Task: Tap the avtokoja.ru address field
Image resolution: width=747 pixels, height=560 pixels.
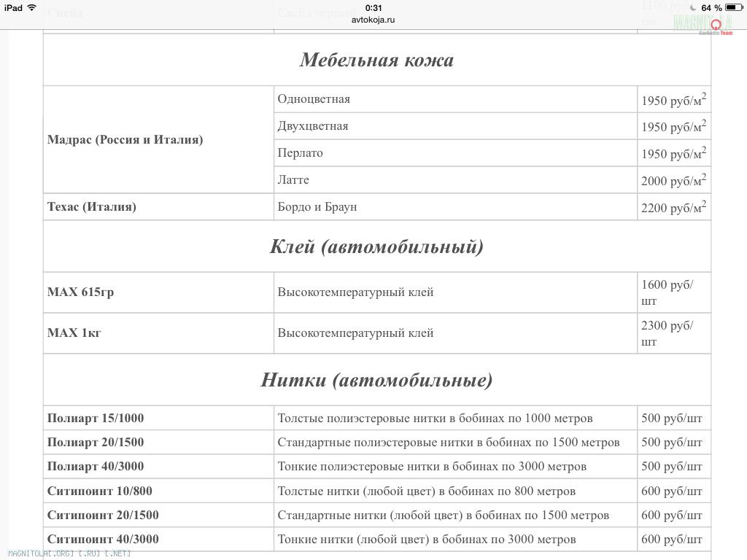Action: (x=373, y=20)
